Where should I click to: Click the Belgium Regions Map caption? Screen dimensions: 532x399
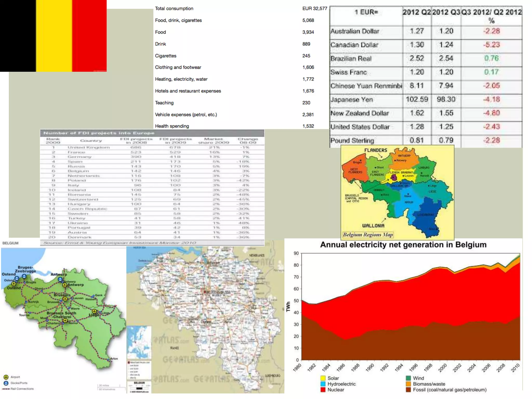click(x=368, y=235)
